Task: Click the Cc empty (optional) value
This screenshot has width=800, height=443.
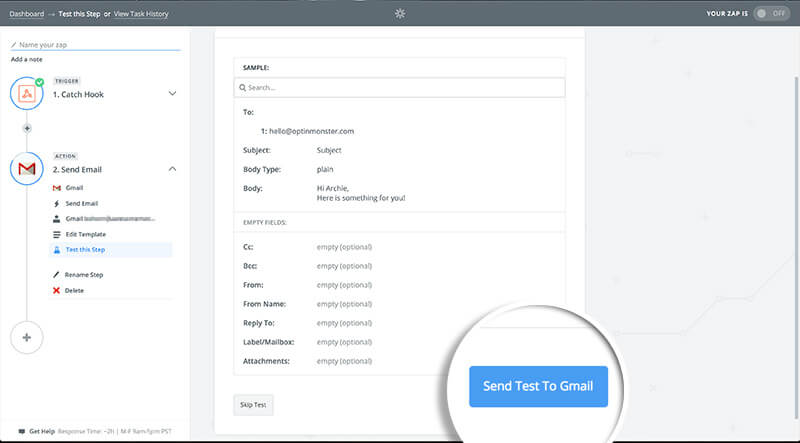Action: pyautogui.click(x=344, y=247)
